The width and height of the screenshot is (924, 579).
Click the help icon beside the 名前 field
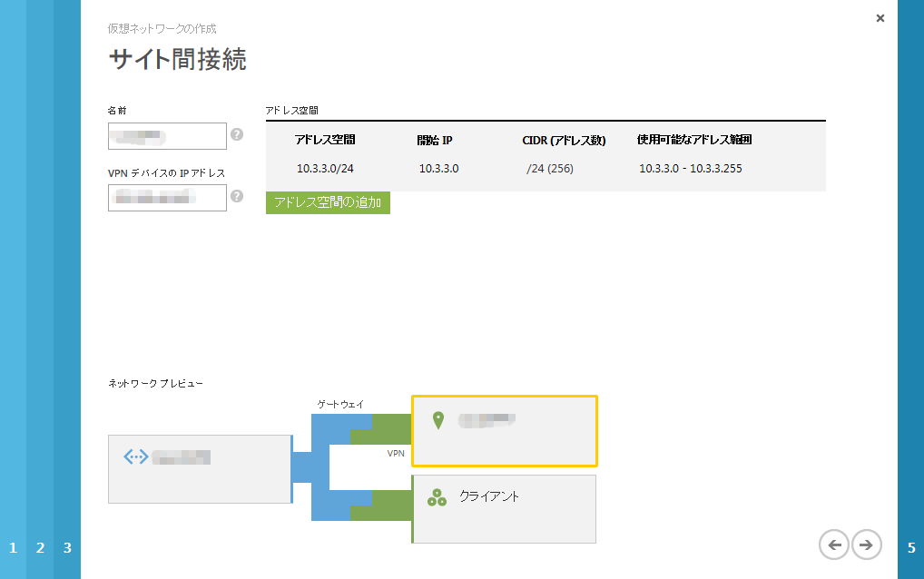pyautogui.click(x=238, y=136)
